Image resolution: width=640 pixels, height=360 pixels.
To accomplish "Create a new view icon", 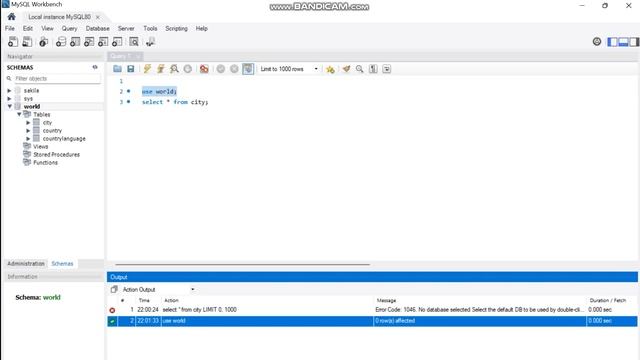I will [x=89, y=42].
